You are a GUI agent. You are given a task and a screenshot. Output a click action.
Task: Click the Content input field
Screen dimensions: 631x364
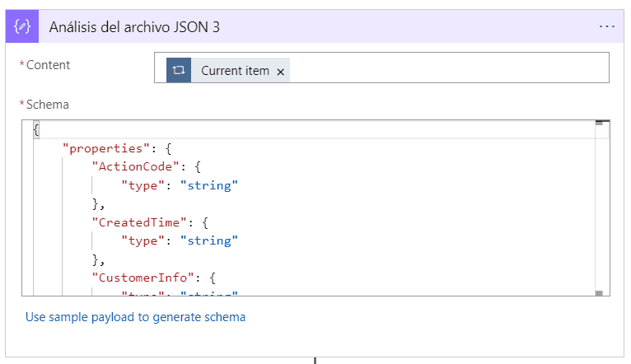[381, 68]
